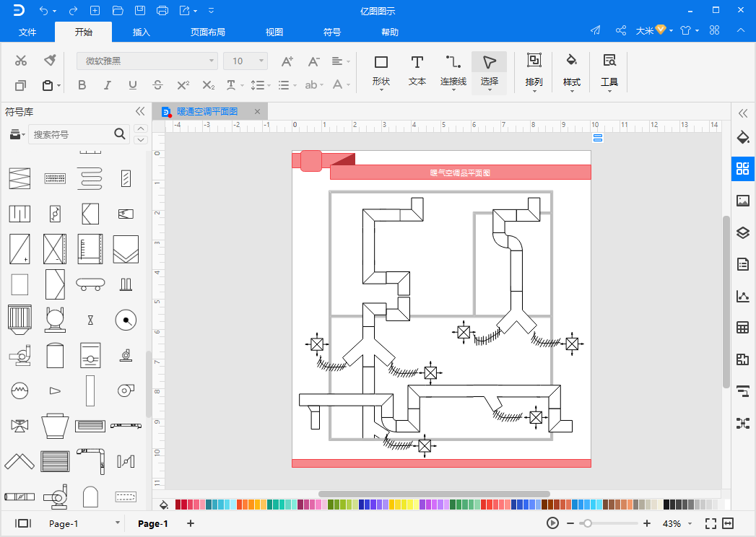756x537 pixels.
Task: Click the Copy icon in ribbon
Action: pyautogui.click(x=20, y=86)
